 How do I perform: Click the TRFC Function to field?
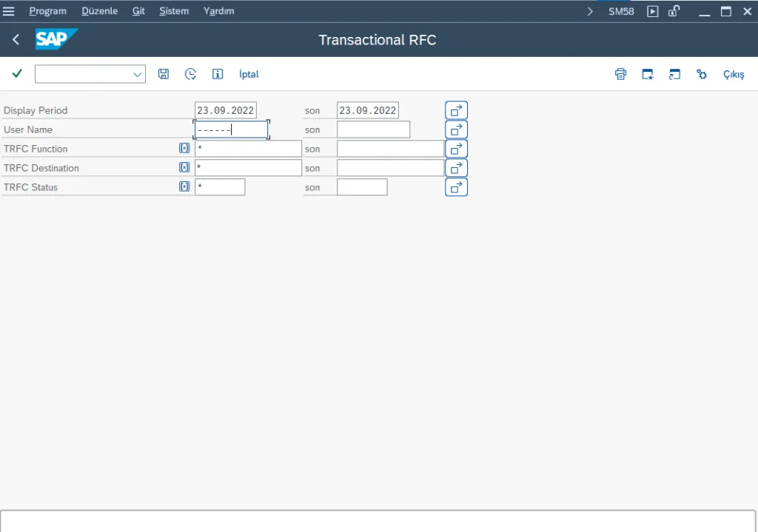point(390,149)
